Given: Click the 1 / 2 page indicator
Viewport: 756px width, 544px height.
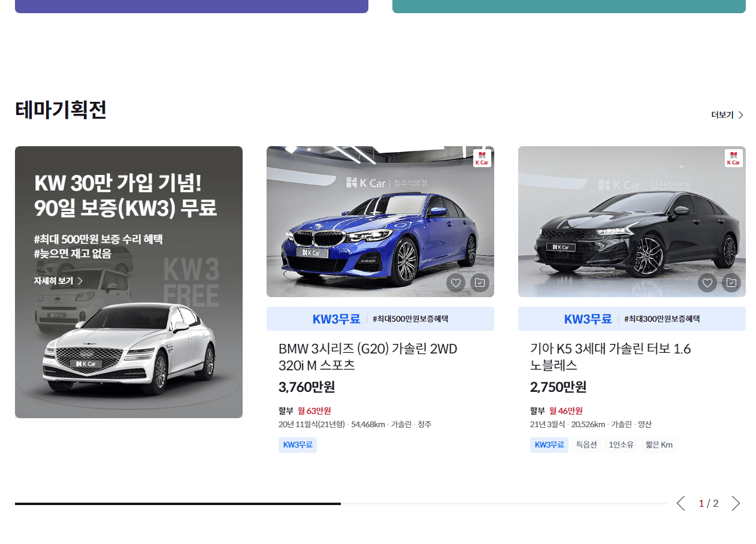Looking at the screenshot, I should pyautogui.click(x=707, y=503).
